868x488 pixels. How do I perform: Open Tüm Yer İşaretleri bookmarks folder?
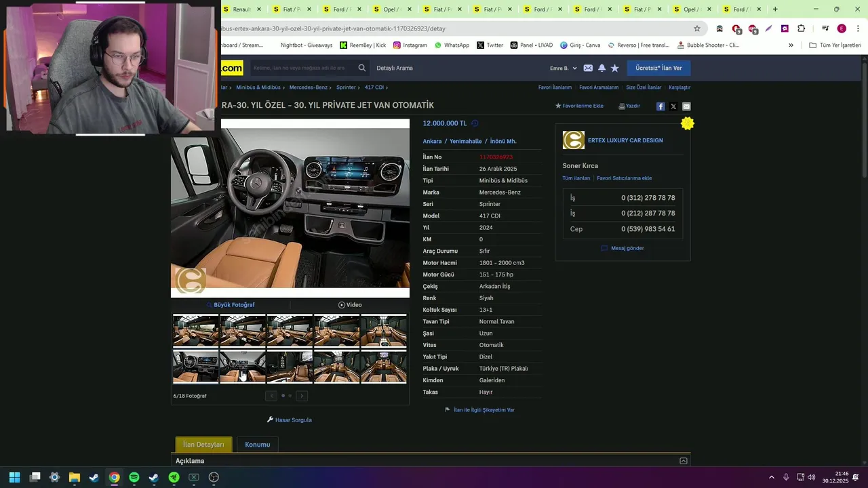835,45
